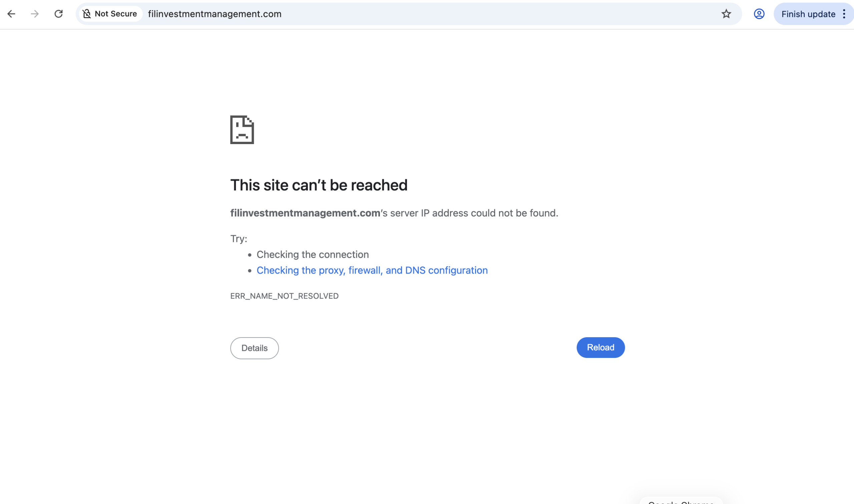This screenshot has width=854, height=504.
Task: Open the profile avatar icon
Action: pos(759,14)
